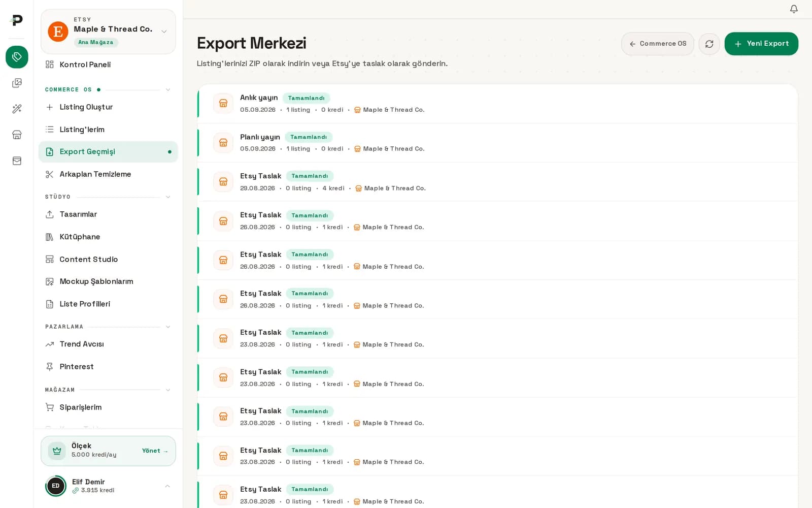Open Mockup Şablonlarım
The image size is (812, 508).
pyautogui.click(x=108, y=281)
